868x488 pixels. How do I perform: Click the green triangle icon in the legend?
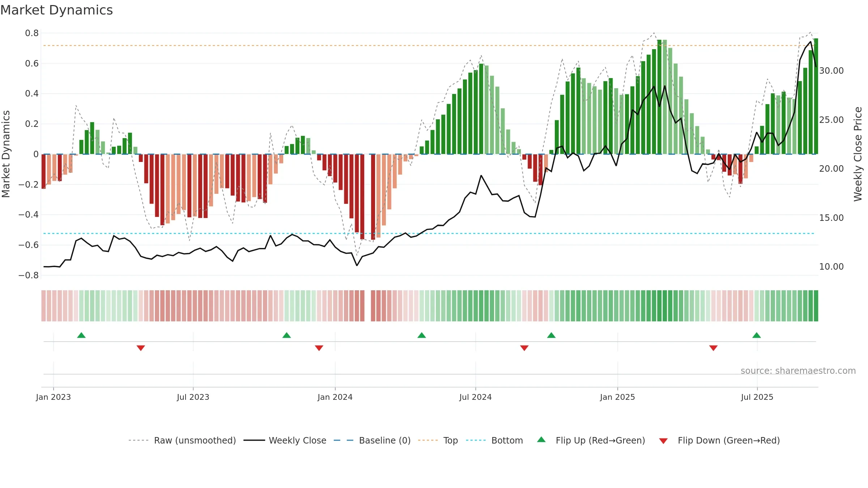pos(541,440)
